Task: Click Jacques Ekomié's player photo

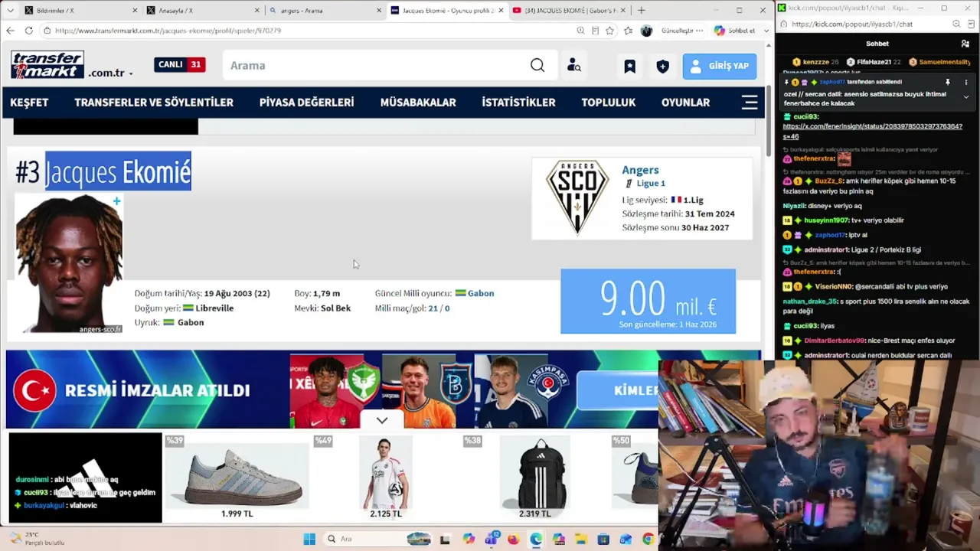Action: (69, 263)
